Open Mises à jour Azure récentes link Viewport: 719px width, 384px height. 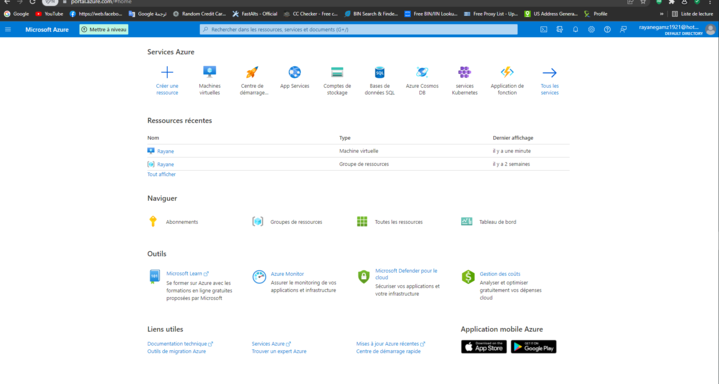tap(390, 344)
